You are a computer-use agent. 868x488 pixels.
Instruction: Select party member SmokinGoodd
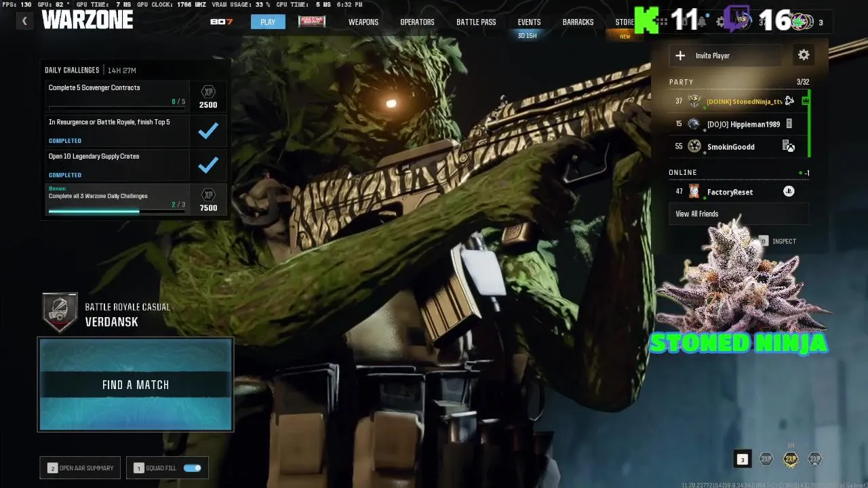tap(738, 146)
